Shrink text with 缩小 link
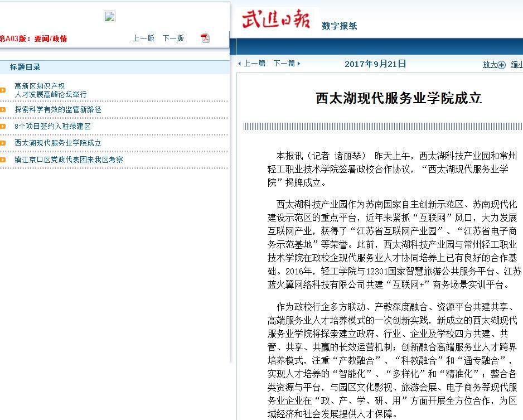This screenshot has width=523, height=420. 517,64
